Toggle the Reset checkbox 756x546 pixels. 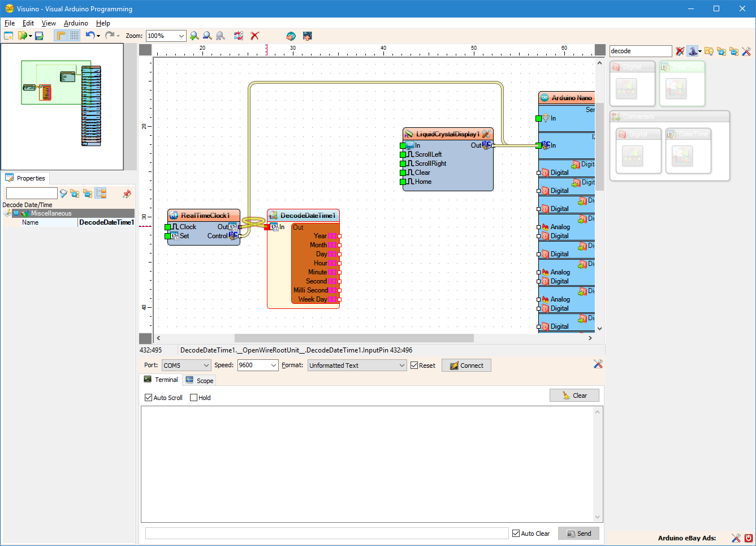pos(414,366)
